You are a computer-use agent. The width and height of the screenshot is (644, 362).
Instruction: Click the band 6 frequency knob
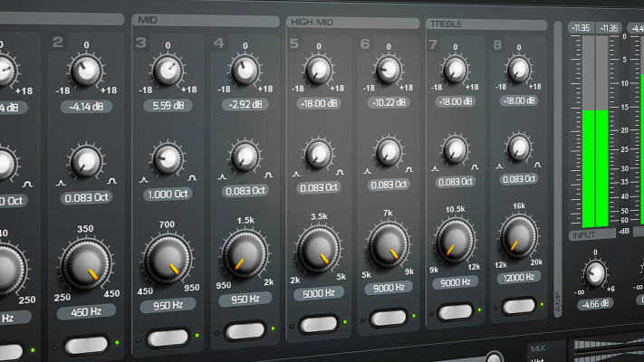(389, 244)
